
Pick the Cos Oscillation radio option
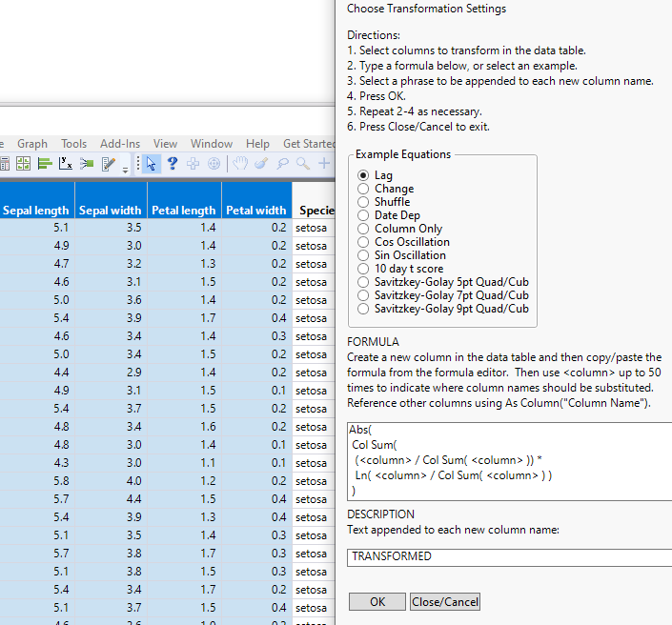[x=363, y=242]
